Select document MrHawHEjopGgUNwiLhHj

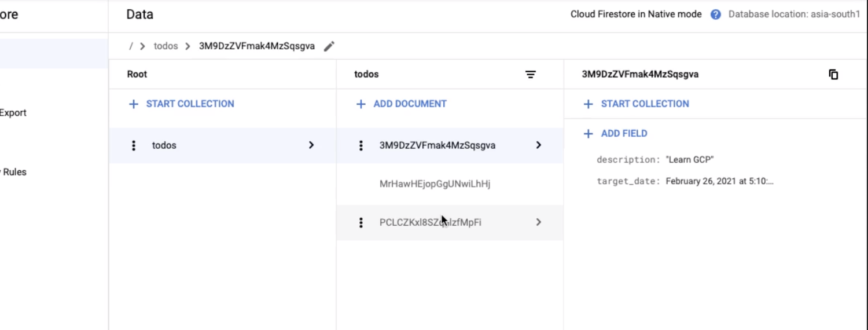pyautogui.click(x=435, y=184)
